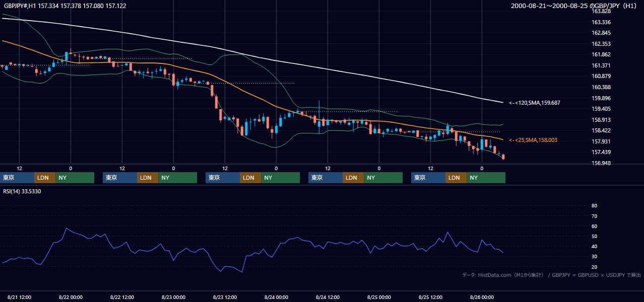Click the RSI scale value 30
This screenshot has width=644, height=302.
[x=594, y=257]
